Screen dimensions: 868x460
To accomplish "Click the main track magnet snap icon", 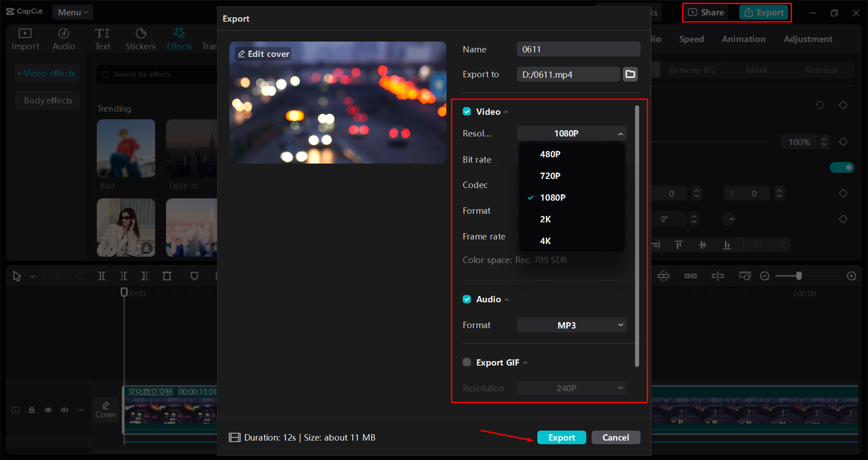I will (x=663, y=276).
